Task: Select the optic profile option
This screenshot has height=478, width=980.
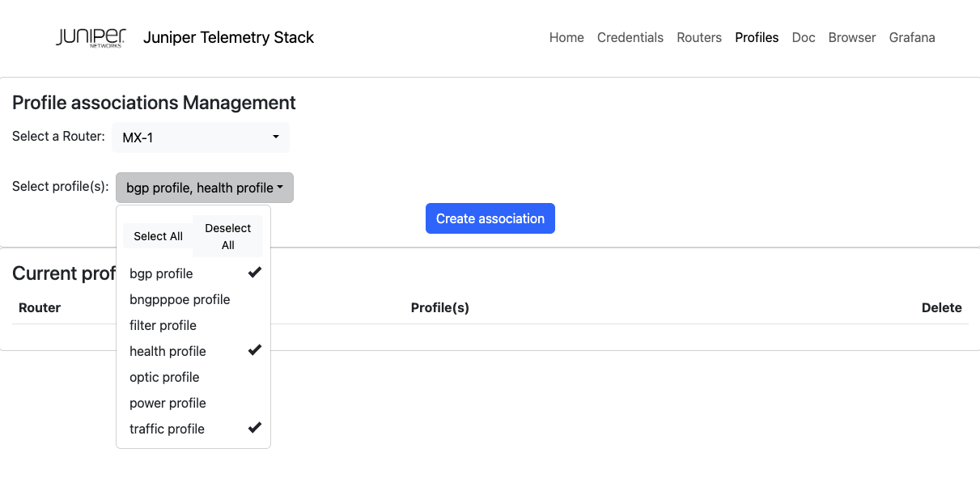Action: point(193,377)
